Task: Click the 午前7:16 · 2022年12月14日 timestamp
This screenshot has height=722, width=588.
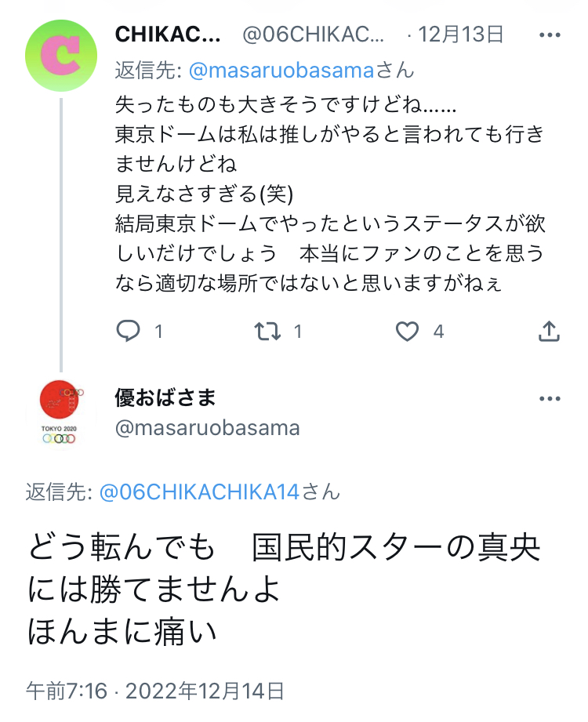Action: click(x=154, y=691)
